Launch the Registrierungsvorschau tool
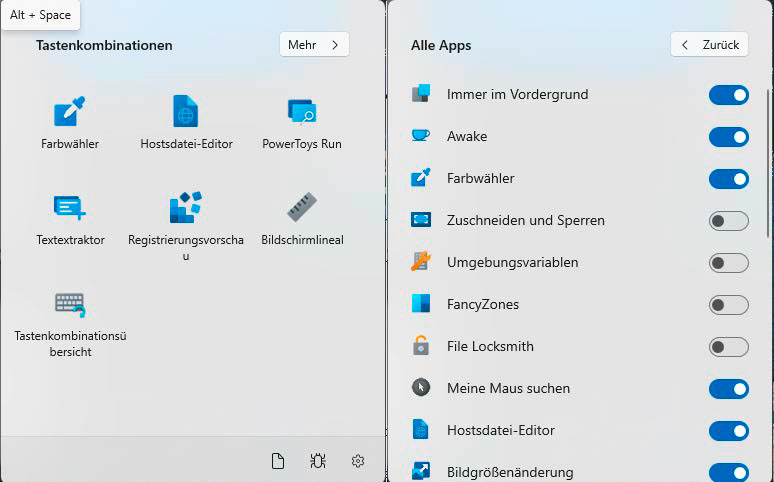 186,226
